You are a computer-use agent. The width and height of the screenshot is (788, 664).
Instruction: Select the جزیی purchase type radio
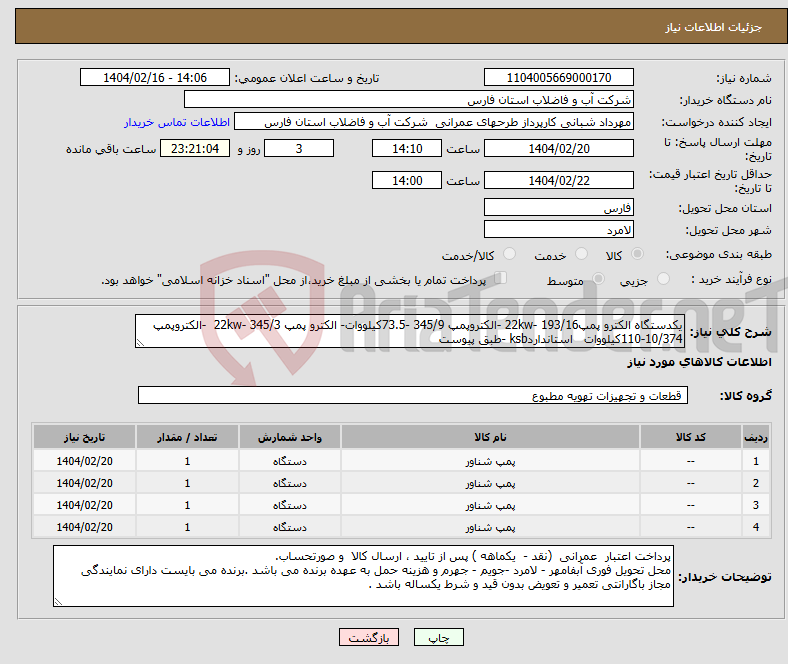coord(663,278)
